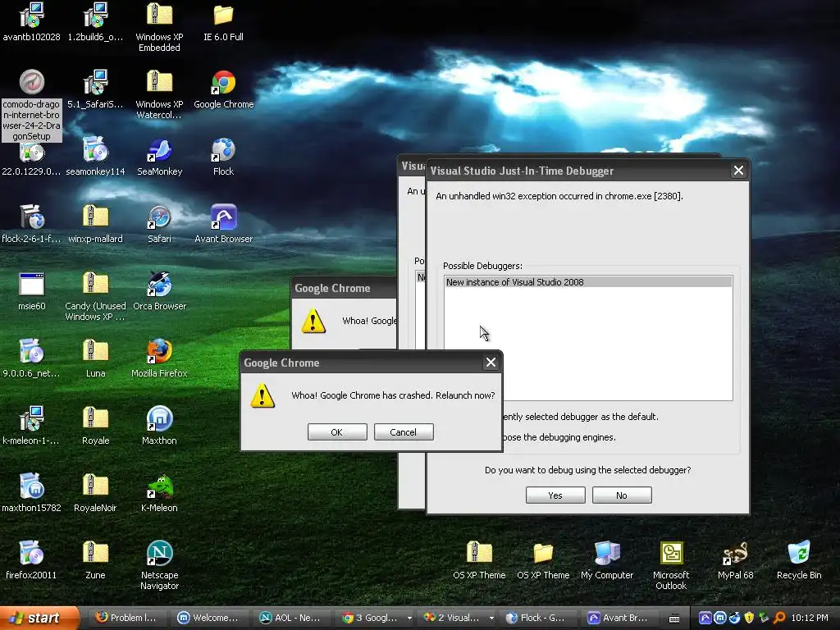This screenshot has width=840, height=630.
Task: Expand the '3 Googl...' taskbar group
Action: [x=409, y=619]
